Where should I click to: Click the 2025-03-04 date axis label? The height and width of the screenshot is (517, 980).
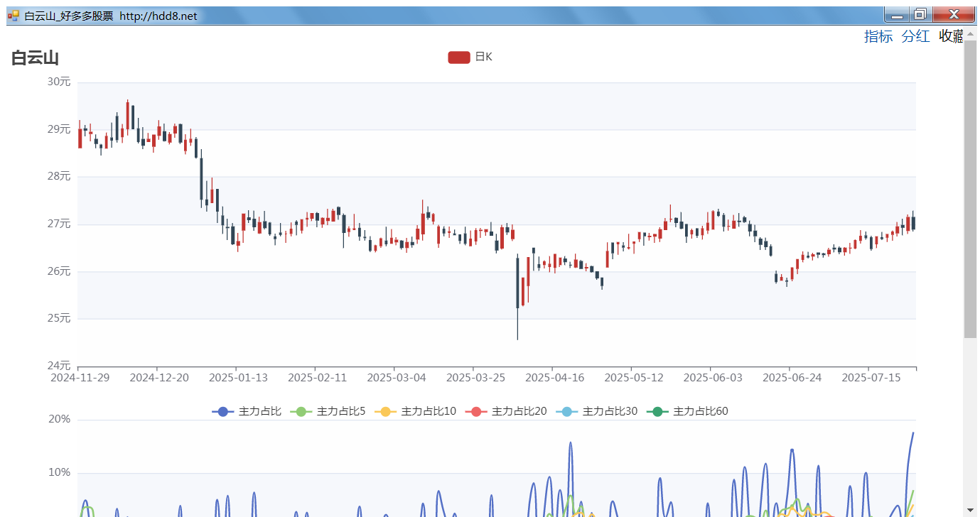coord(397,377)
